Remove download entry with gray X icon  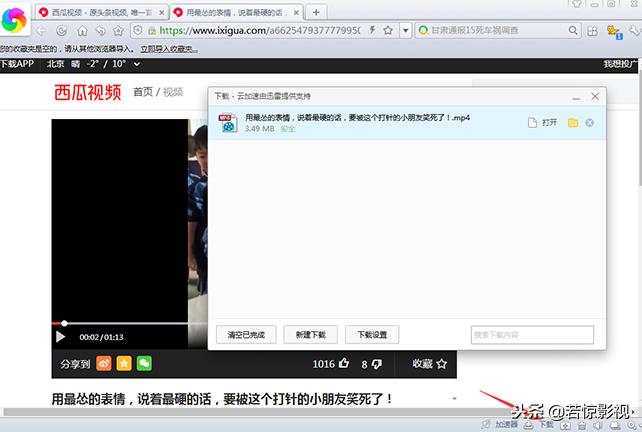point(590,123)
